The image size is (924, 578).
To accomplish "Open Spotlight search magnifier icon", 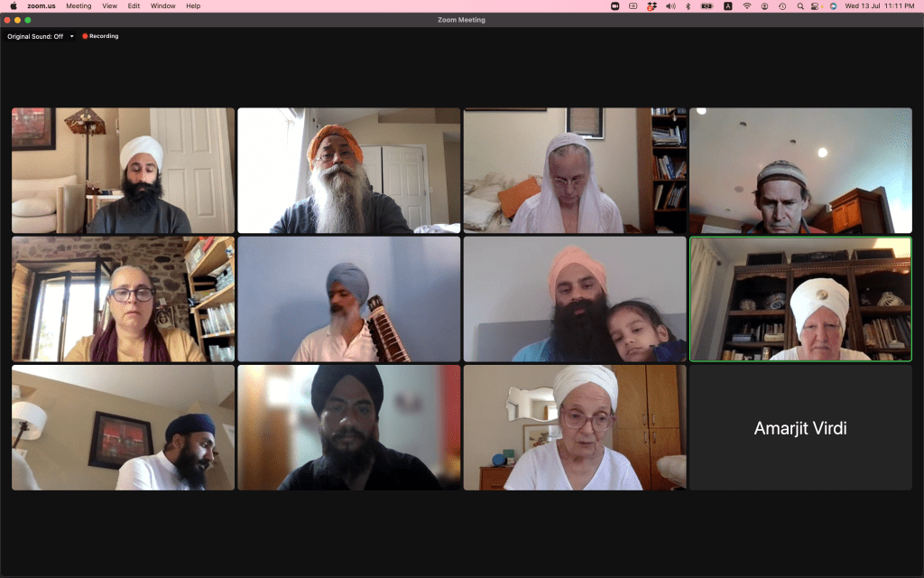I will (800, 5).
